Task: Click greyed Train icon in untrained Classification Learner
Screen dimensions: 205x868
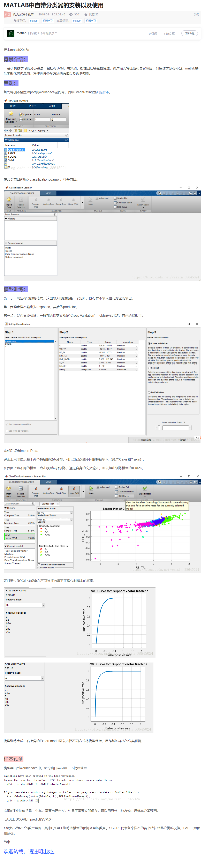Action: 90,200
